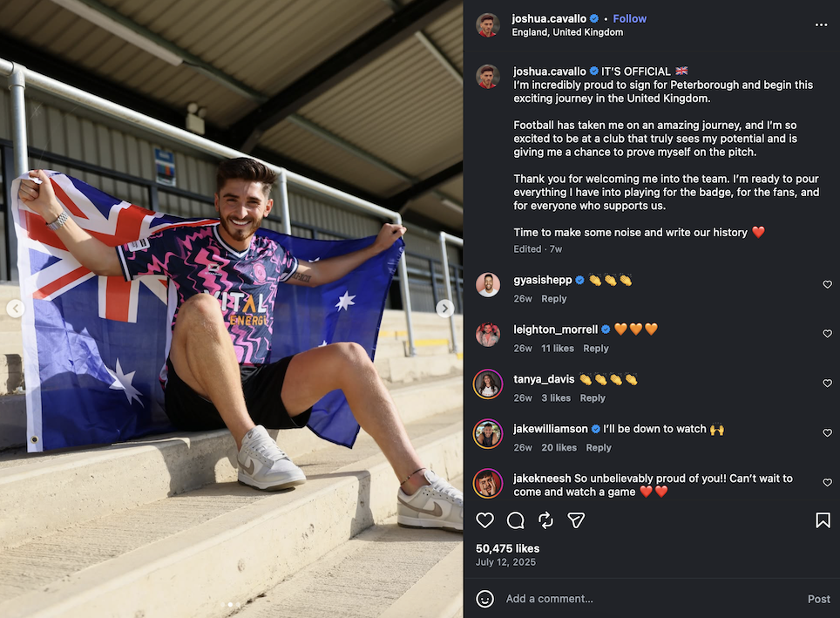The image size is (840, 618).
Task: Open emoji picker in comment box
Action: (485, 599)
